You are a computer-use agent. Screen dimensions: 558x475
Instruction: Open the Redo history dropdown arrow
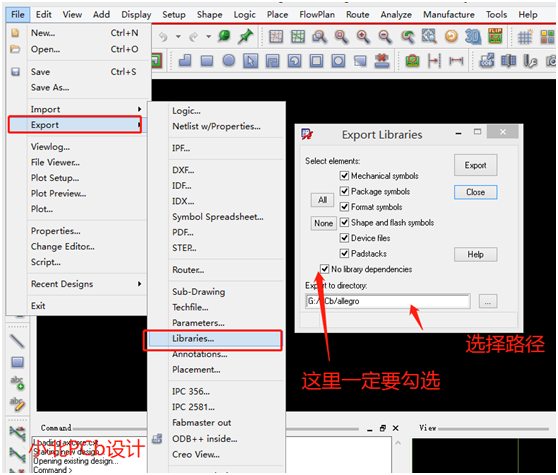(209, 37)
